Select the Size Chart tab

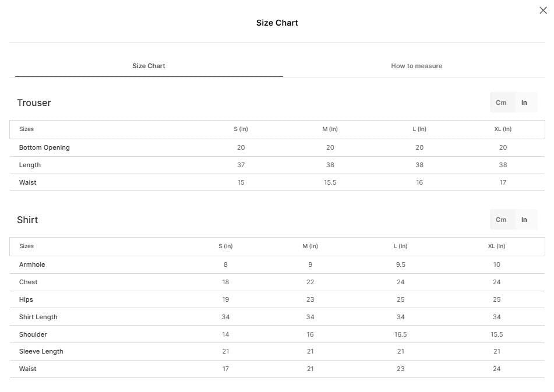(x=149, y=66)
